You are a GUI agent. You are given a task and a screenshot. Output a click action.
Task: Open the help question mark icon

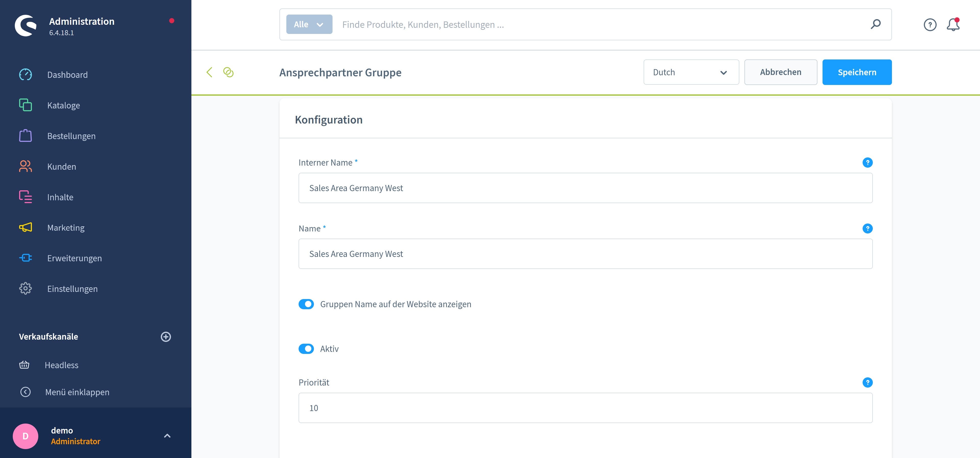coord(930,25)
